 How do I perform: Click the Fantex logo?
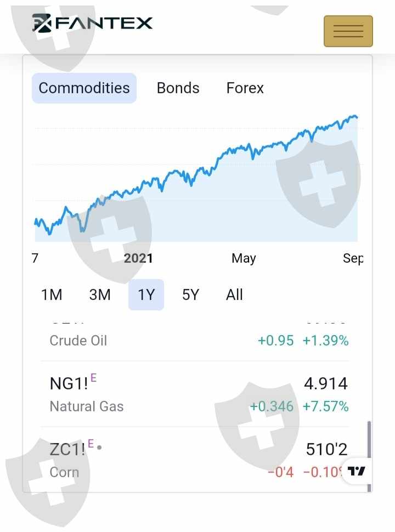pos(92,23)
